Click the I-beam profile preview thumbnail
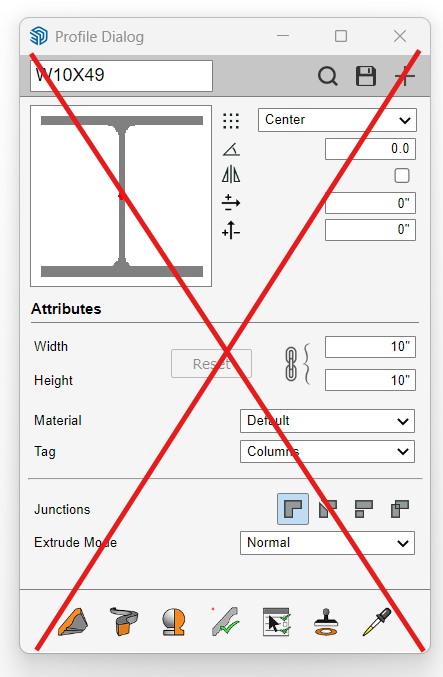The image size is (443, 677). [x=121, y=196]
